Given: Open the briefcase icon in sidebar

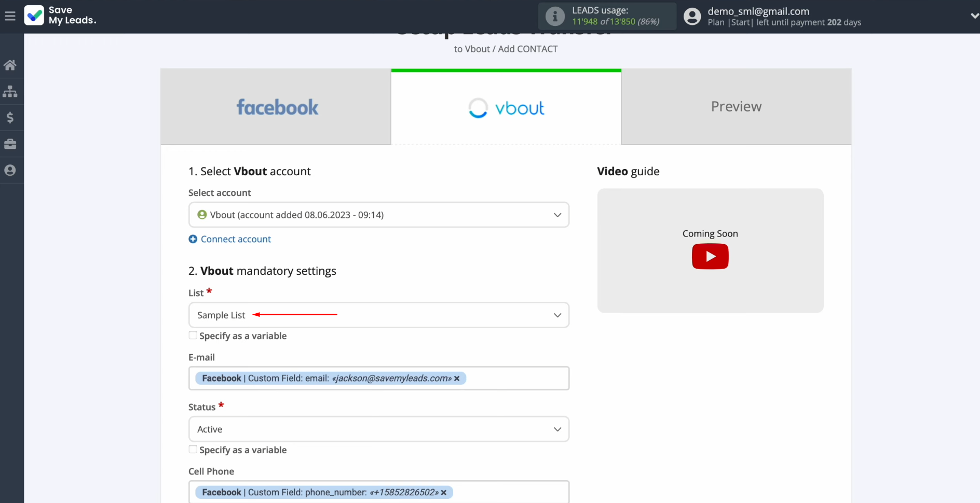Looking at the screenshot, I should click(10, 144).
